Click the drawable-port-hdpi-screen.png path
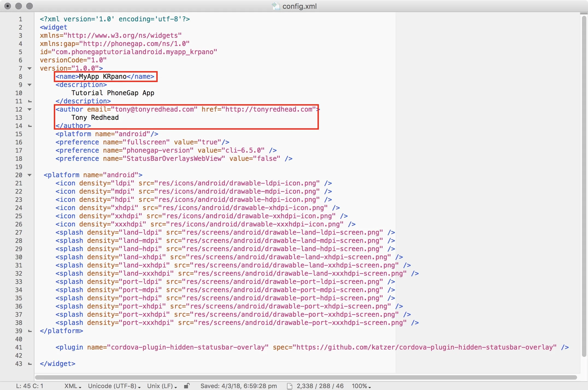Viewport: 588px width, 390px height. coord(283,298)
